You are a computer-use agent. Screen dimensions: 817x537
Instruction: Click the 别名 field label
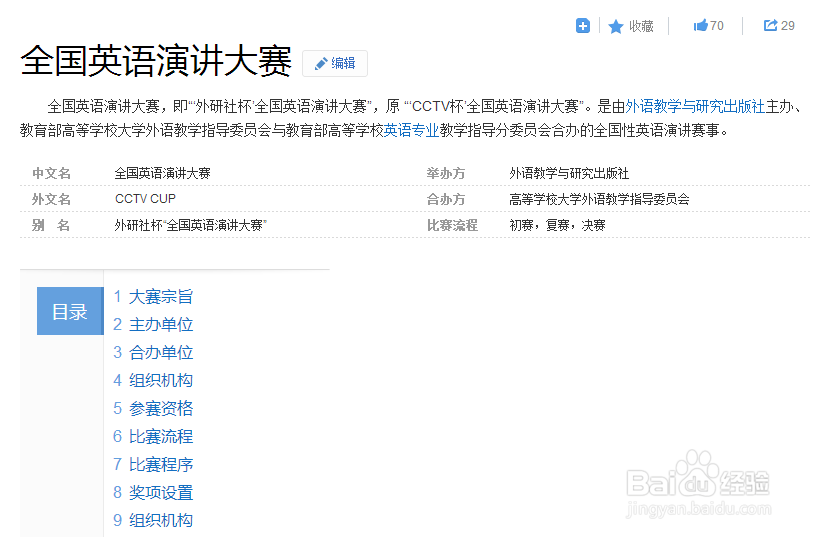[51, 225]
